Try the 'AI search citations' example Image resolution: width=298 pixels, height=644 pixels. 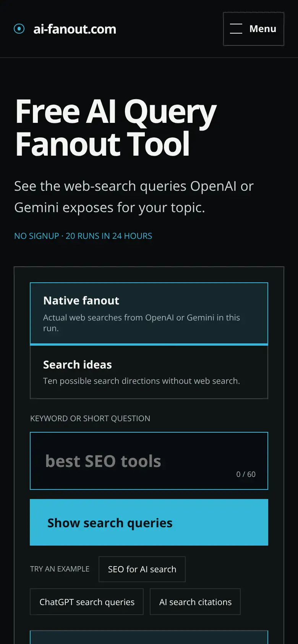click(x=195, y=602)
